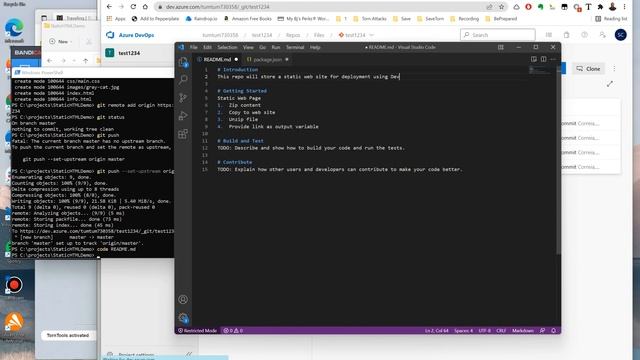Reload the Chrome page
640x360 pixels.
click(133, 7)
